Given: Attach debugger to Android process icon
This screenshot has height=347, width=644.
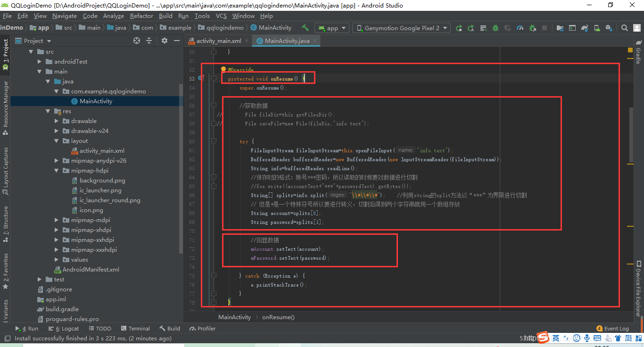Looking at the screenshot, I should pyautogui.click(x=532, y=28).
